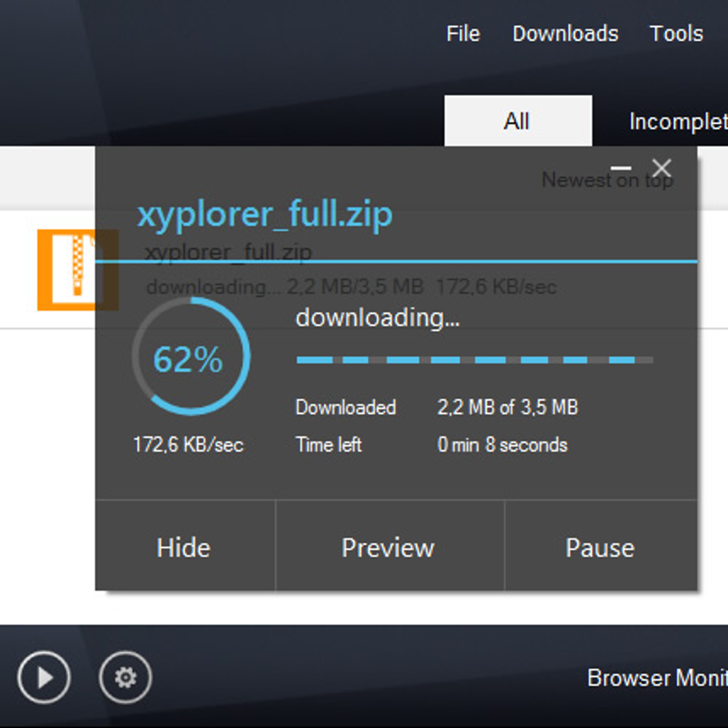This screenshot has width=728, height=728.
Task: Open the Browser Monitoring option
Action: tap(657, 677)
